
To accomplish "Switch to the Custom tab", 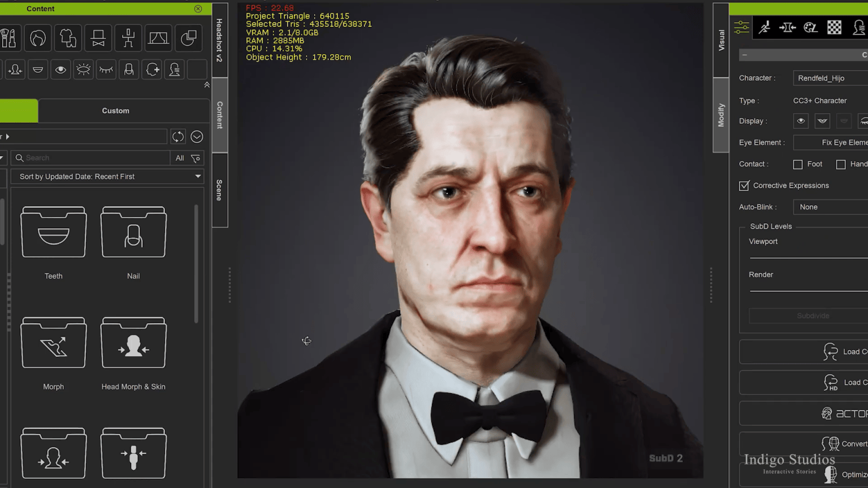I will (x=116, y=111).
